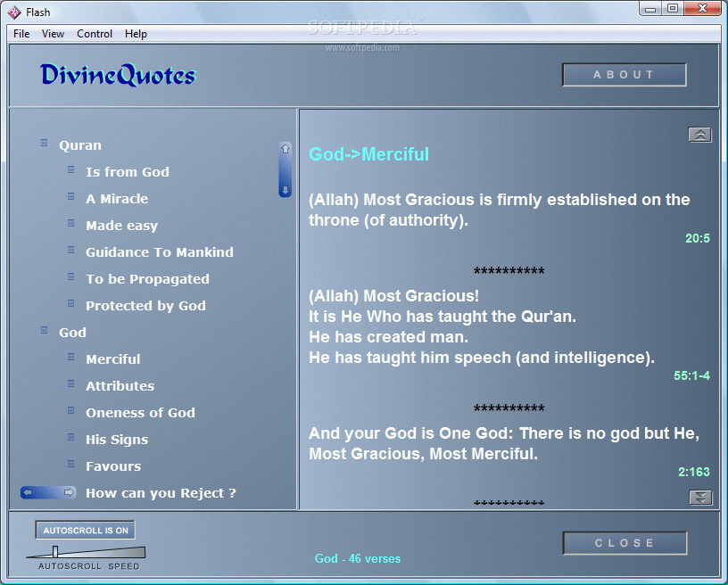
Task: Click the bullet icon beside Is from God
Action: tap(71, 169)
